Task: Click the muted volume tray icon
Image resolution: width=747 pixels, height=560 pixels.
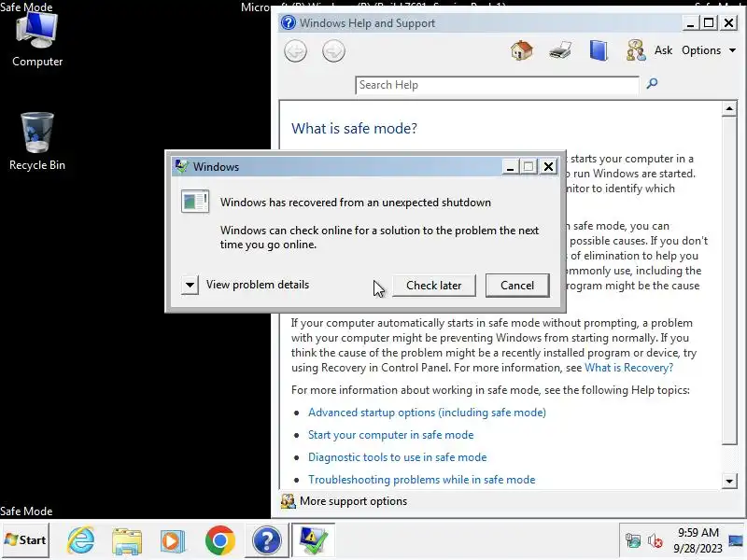Action: click(655, 540)
